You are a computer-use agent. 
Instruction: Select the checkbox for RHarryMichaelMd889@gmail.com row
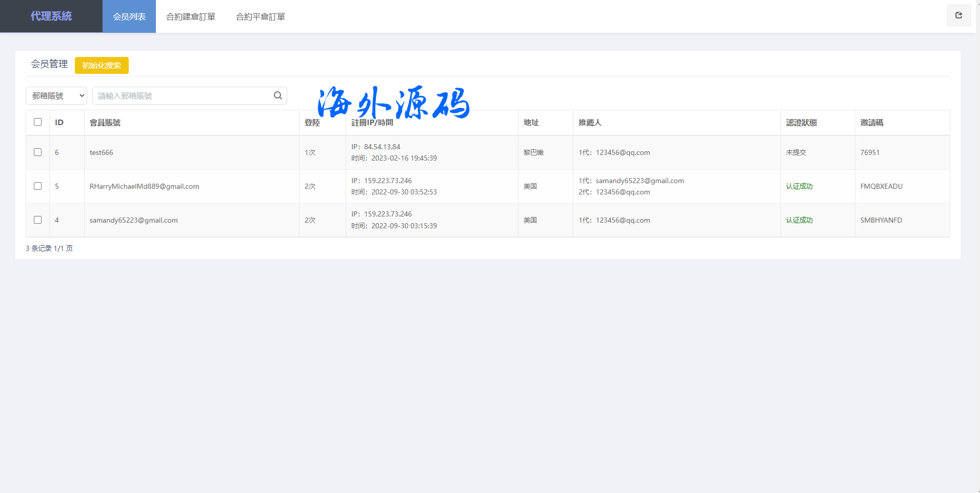pyautogui.click(x=37, y=186)
